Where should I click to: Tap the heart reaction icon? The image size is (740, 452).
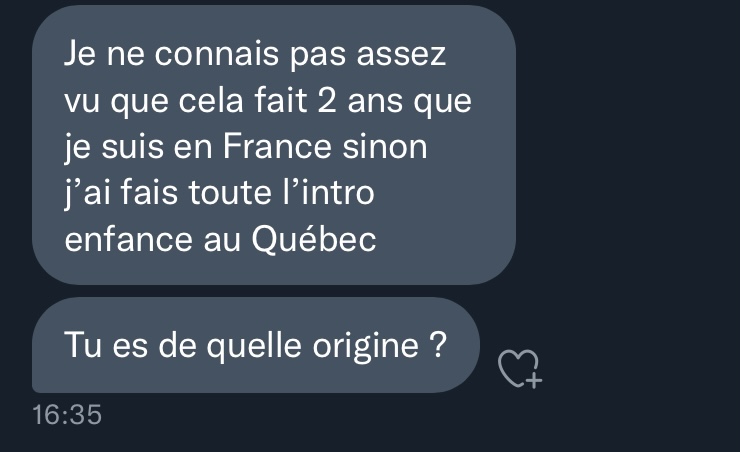[x=519, y=368]
